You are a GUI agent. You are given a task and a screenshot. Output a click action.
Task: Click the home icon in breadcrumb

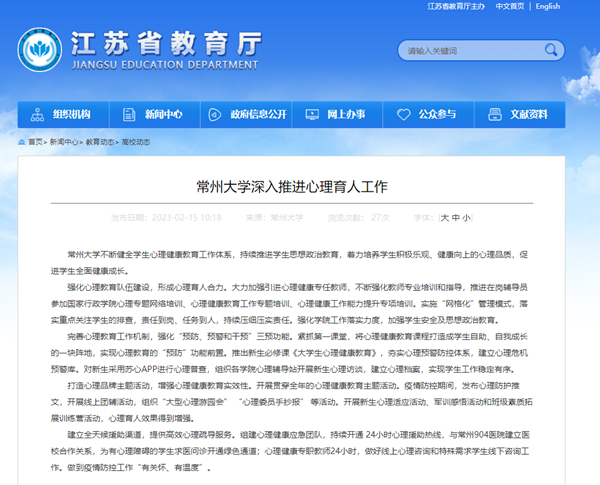point(21,143)
